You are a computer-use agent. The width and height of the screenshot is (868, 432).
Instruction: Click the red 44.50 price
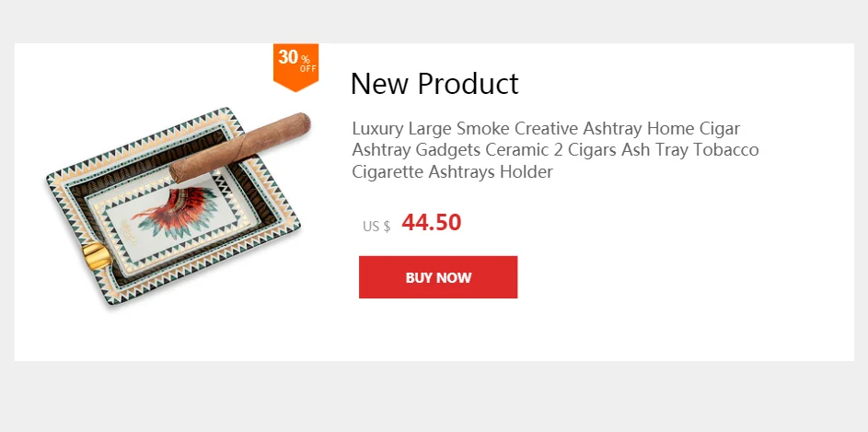click(431, 223)
